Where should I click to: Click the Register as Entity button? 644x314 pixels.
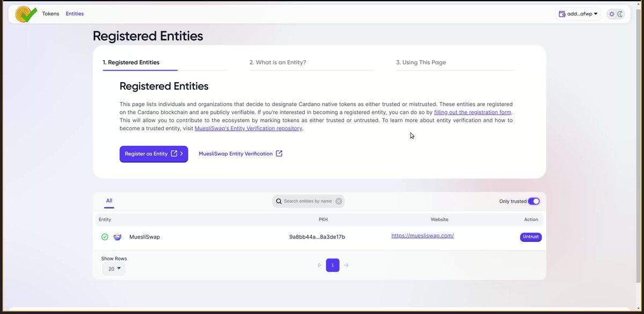(x=153, y=154)
